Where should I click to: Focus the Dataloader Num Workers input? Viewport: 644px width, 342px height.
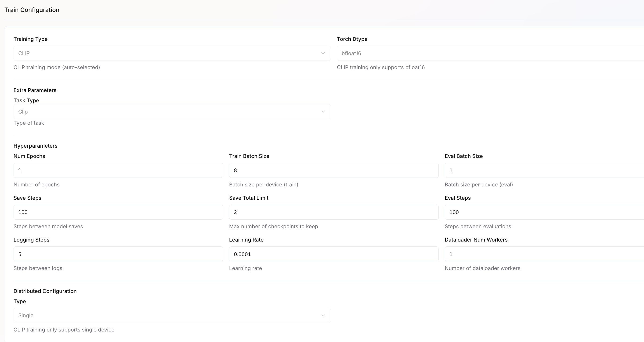tap(544, 254)
